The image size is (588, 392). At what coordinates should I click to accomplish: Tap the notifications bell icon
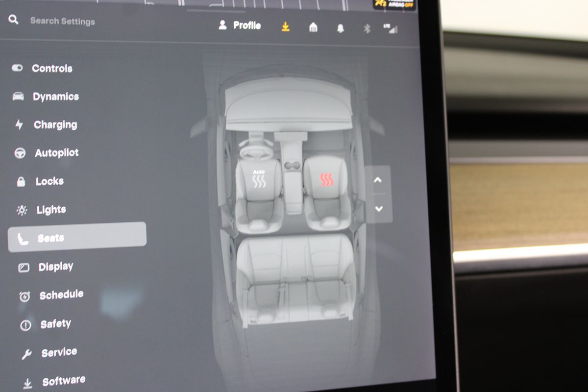pyautogui.click(x=340, y=28)
